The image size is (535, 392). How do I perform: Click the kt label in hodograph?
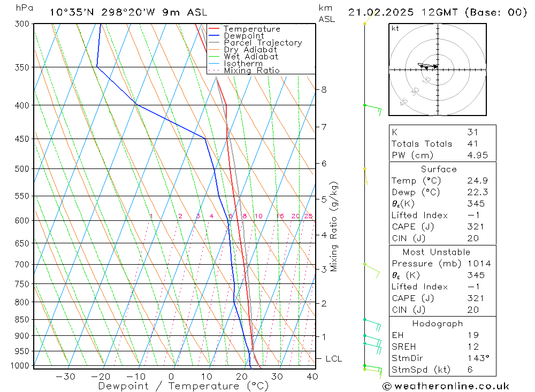pos(395,28)
